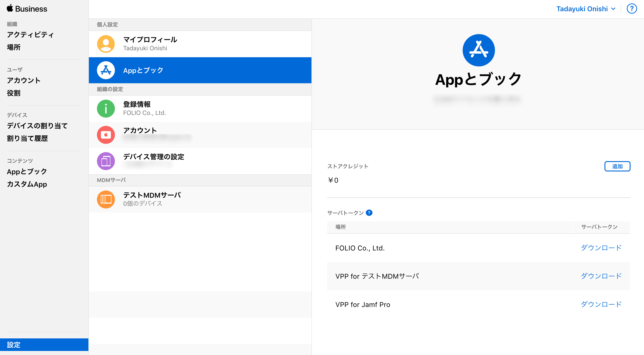Open 場所 in the sidebar
The width and height of the screenshot is (644, 355).
click(x=13, y=47)
